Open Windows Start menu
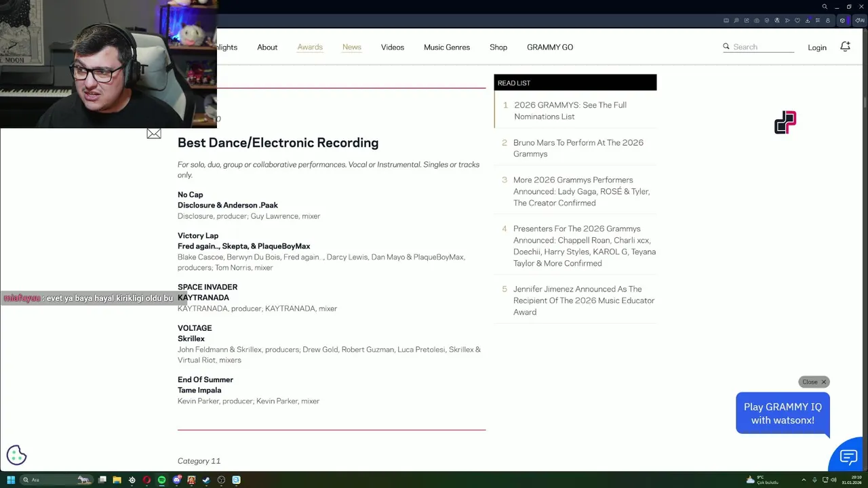This screenshot has width=868, height=488. point(11,480)
